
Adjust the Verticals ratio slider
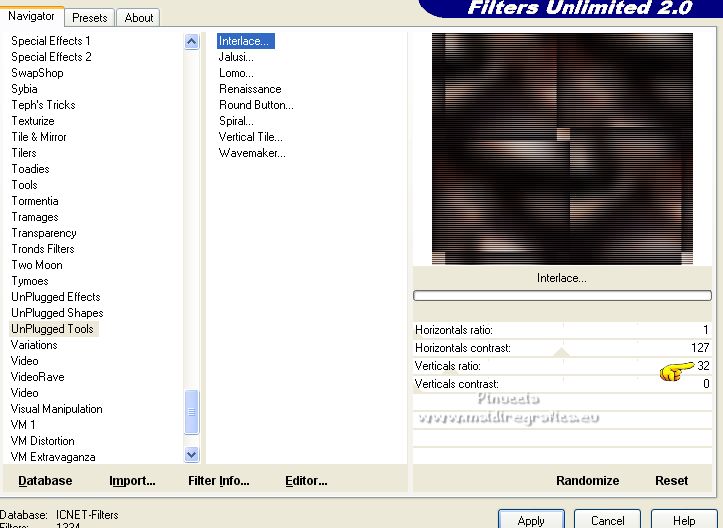tap(562, 366)
